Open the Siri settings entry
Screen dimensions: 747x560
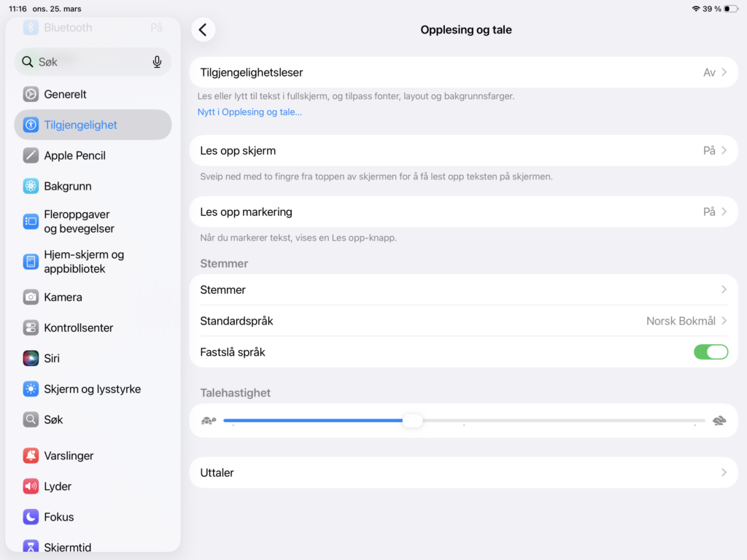(x=93, y=358)
